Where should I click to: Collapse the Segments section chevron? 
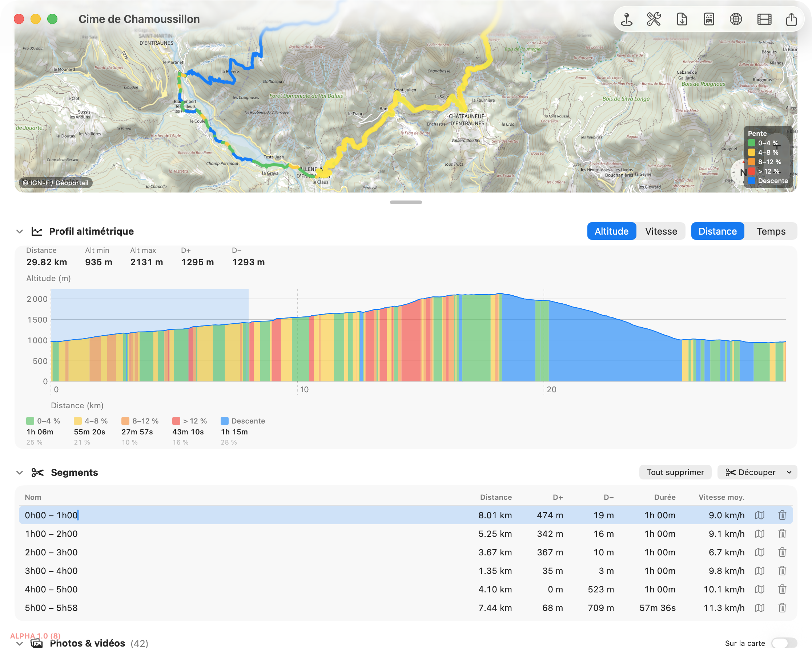click(x=20, y=473)
